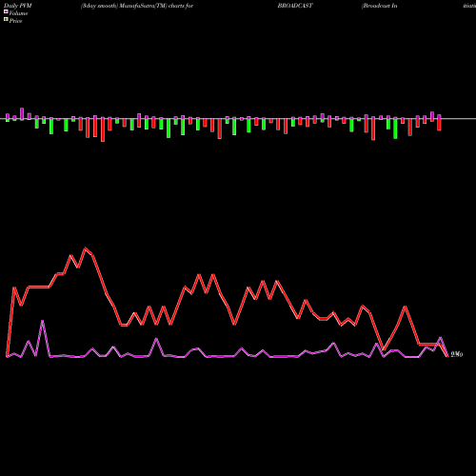The width and height of the screenshot is (476, 476).
Task: Click the 'Daily PVM' chart title text
Action: point(18,6)
